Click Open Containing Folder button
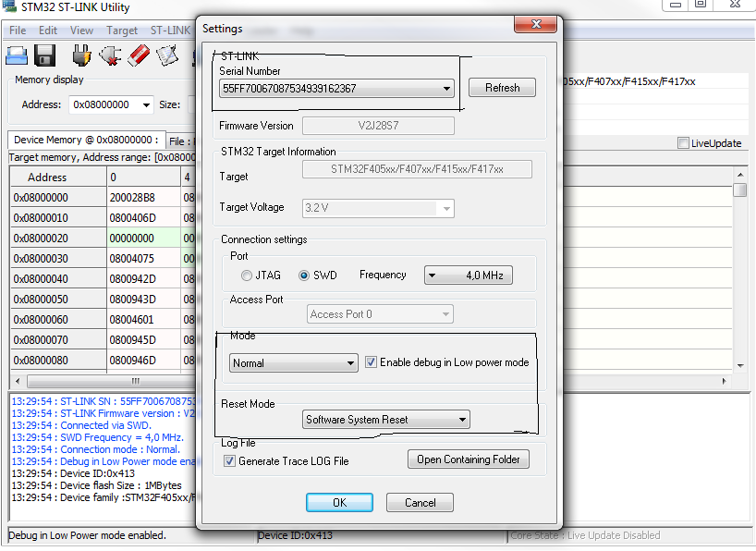The height and width of the screenshot is (551, 756). click(469, 459)
